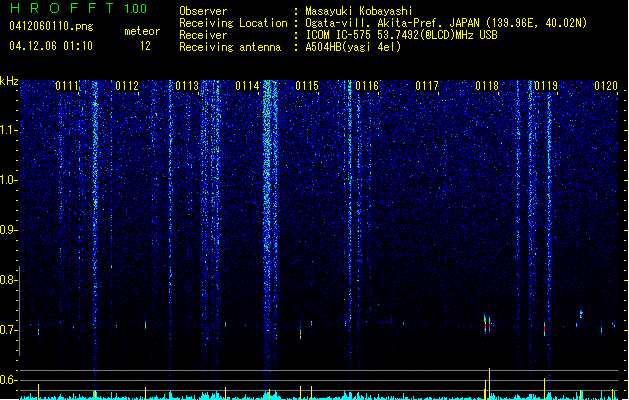The width and height of the screenshot is (629, 400).
Task: Click the 0118 time marker
Action: click(487, 86)
